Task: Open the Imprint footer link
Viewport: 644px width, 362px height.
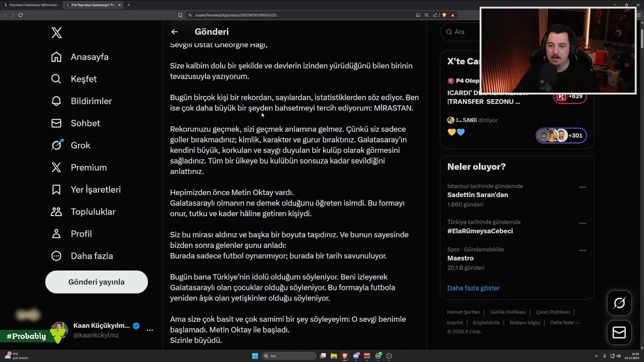Action: coord(455,323)
